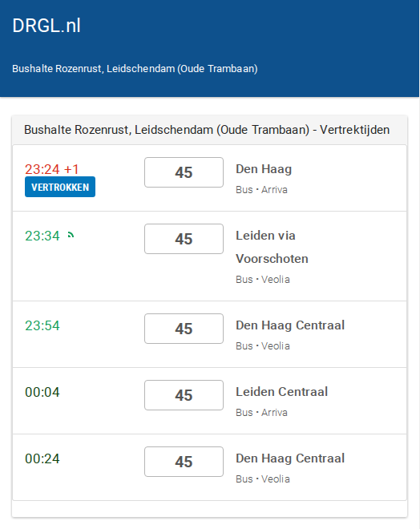The image size is (420, 529).
Task: Click the 23:54 departure time
Action: pos(42,325)
